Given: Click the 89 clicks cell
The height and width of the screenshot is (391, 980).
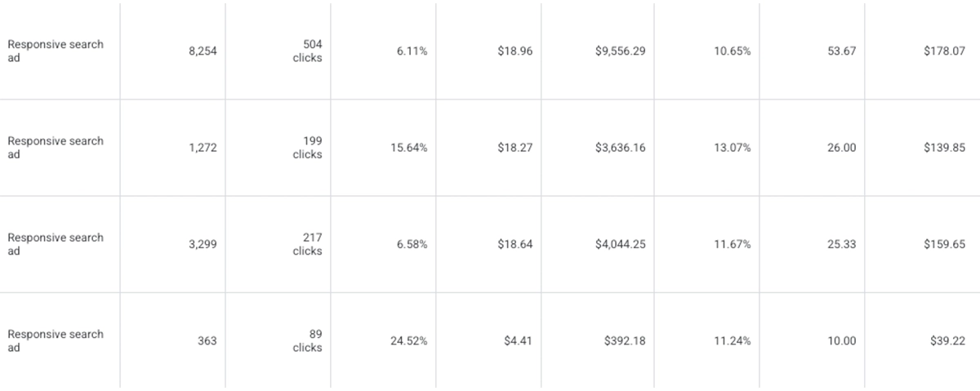Looking at the screenshot, I should 307,340.
